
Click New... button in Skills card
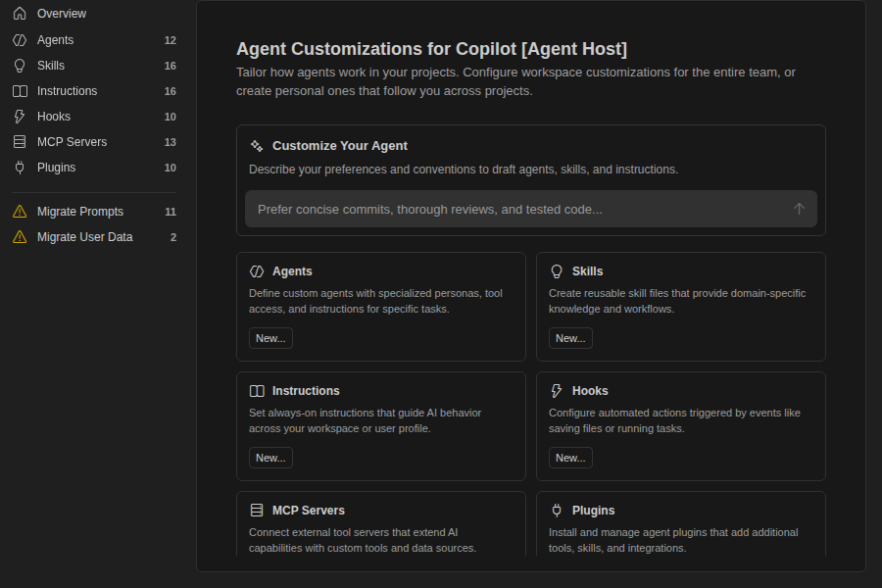pos(570,338)
